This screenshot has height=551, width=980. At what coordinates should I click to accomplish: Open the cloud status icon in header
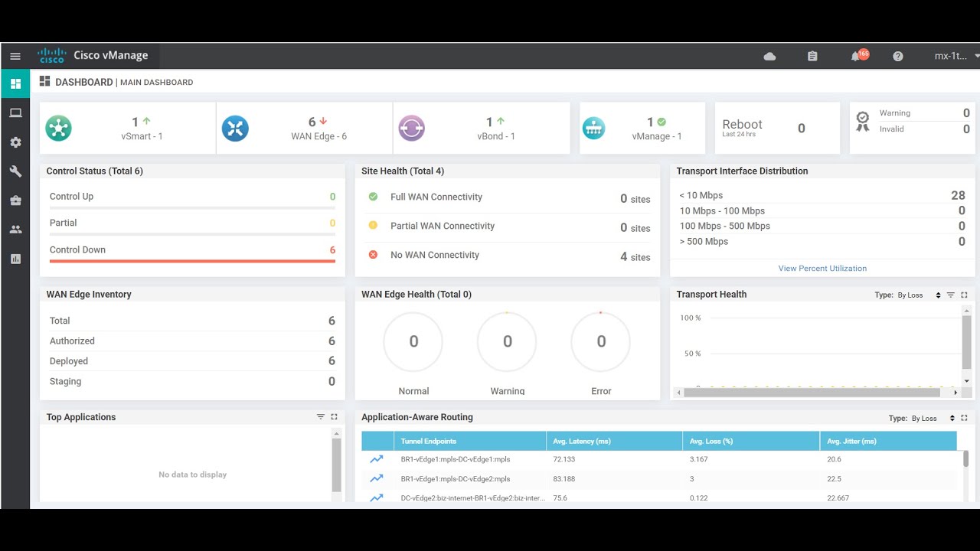tap(770, 56)
